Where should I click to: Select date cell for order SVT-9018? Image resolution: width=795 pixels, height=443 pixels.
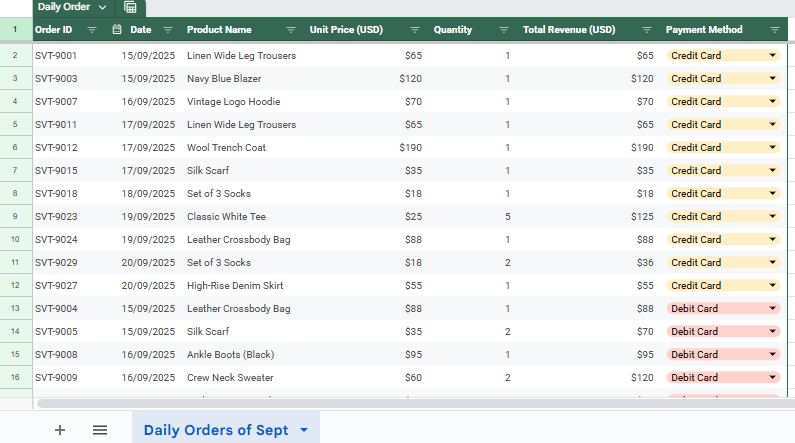pyautogui.click(x=148, y=194)
